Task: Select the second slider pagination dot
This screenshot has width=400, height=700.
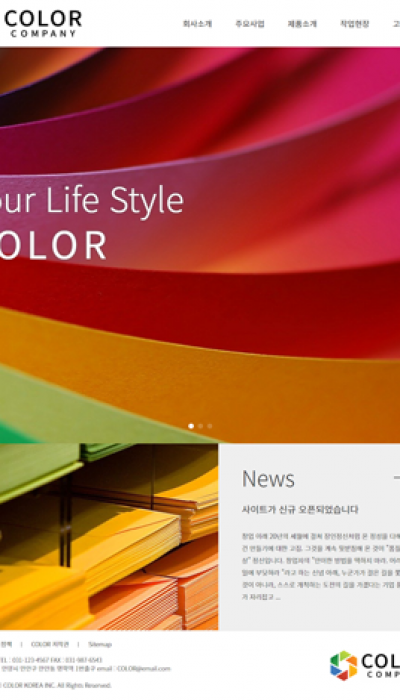Action: [200, 426]
